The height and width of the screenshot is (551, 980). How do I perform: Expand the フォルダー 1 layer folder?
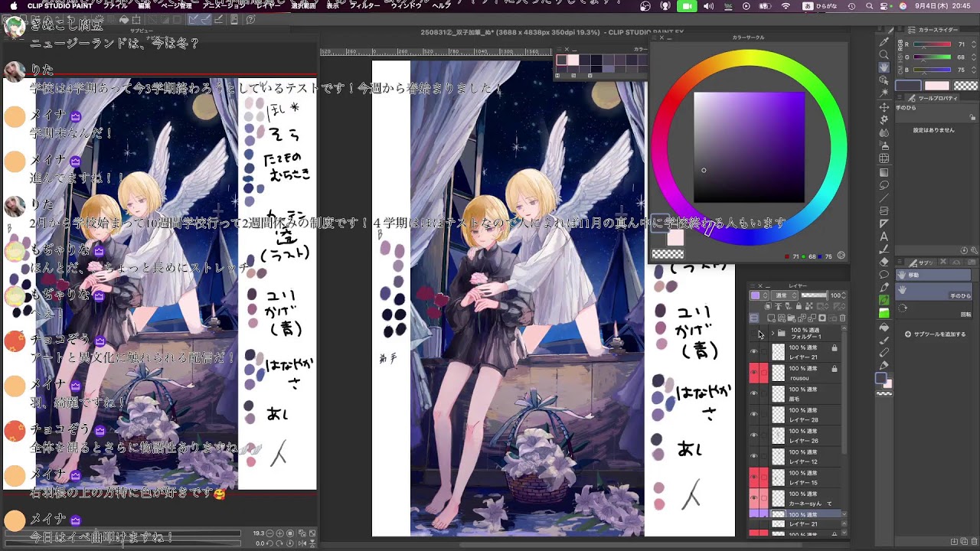[773, 333]
